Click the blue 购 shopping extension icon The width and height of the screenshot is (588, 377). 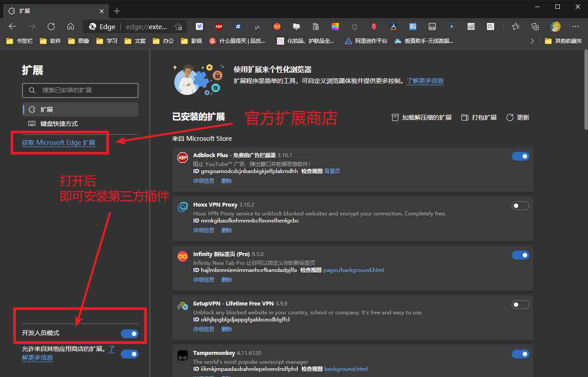(x=413, y=26)
